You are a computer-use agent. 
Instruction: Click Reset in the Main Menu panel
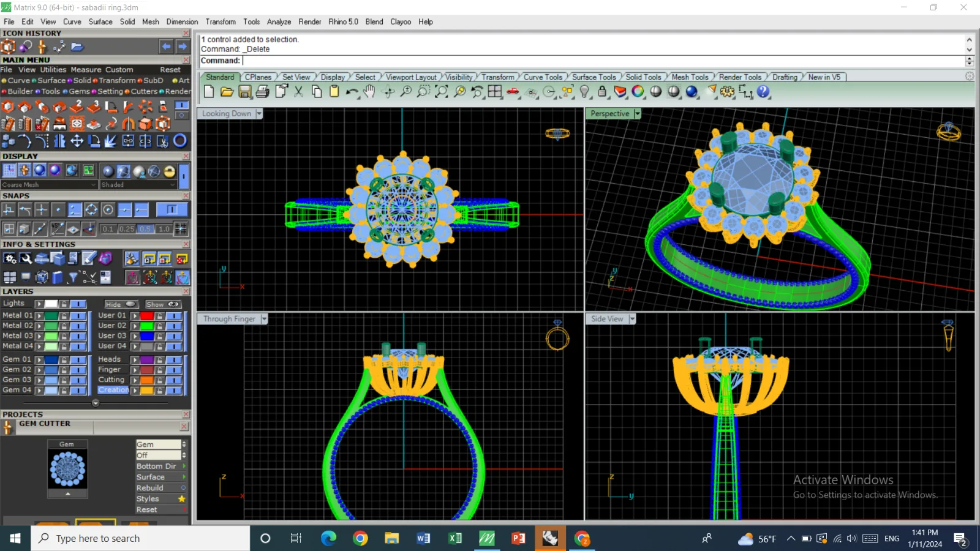(170, 70)
